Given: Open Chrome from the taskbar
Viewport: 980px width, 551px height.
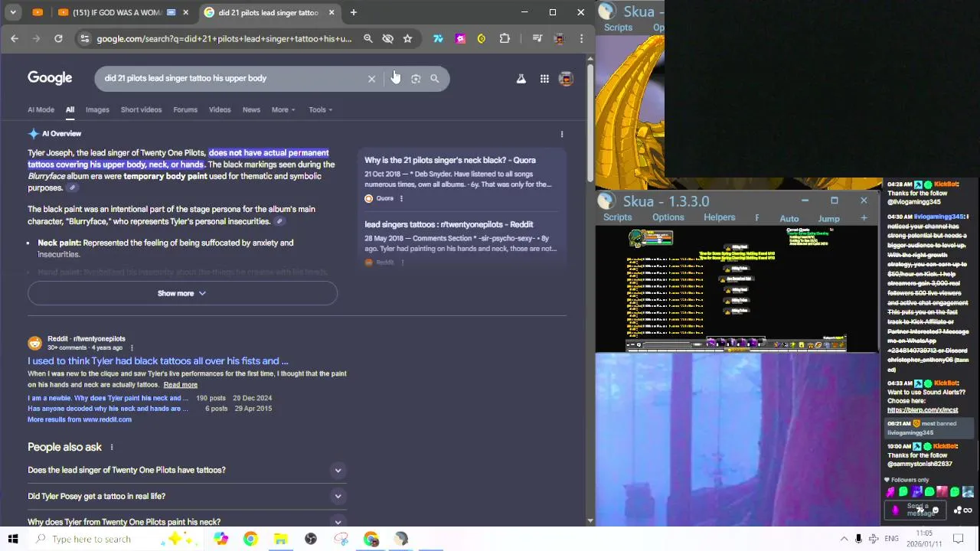Looking at the screenshot, I should 250,539.
